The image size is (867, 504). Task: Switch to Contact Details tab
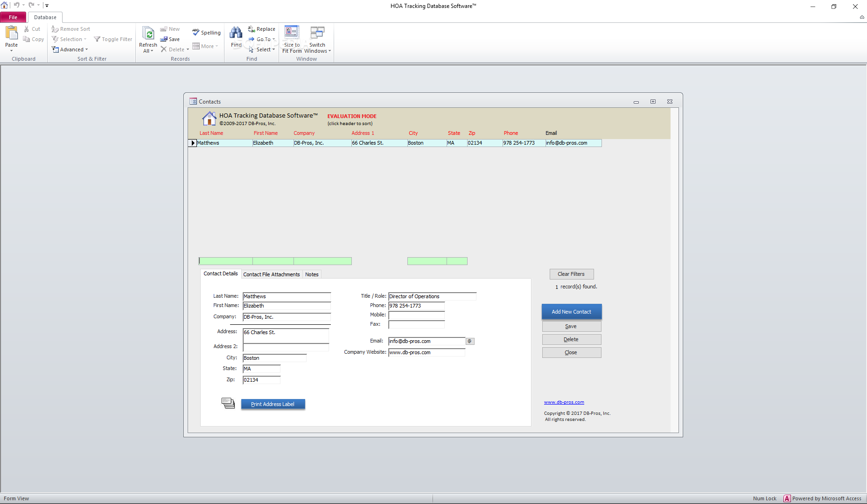(221, 274)
